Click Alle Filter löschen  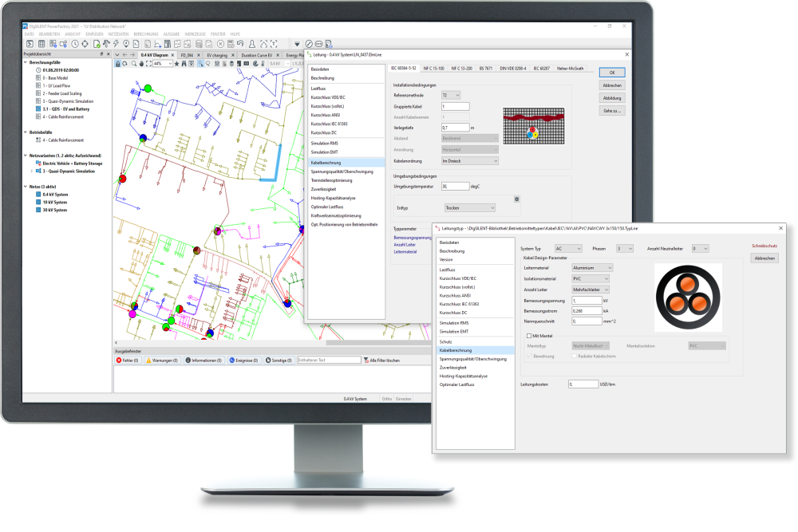click(381, 360)
